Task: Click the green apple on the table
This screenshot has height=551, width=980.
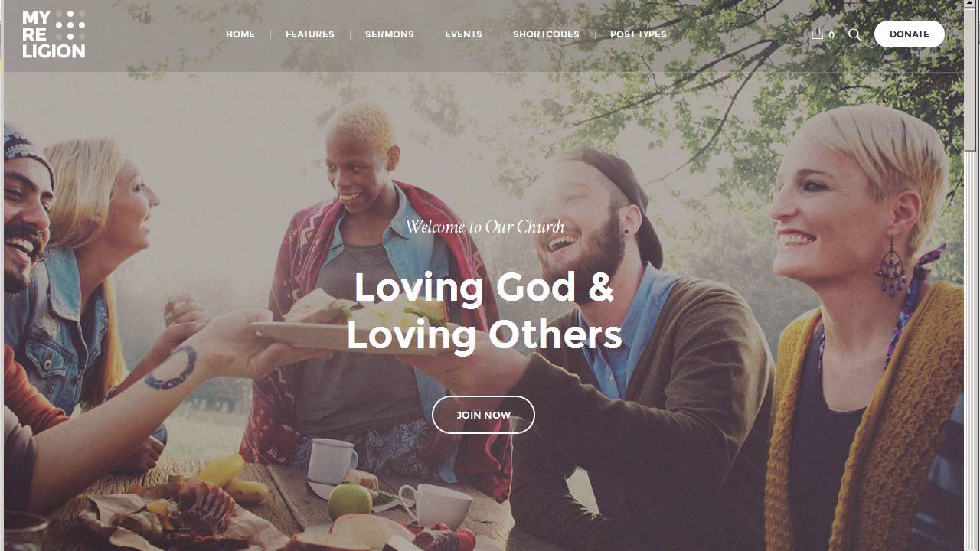Action: (x=350, y=501)
